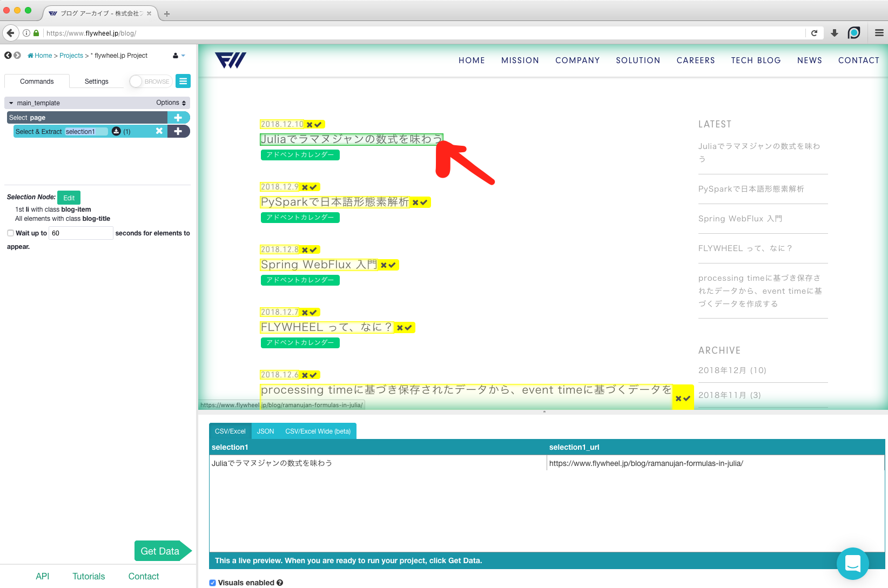Click the Select page command row
The height and width of the screenshot is (588, 888).
tap(87, 117)
